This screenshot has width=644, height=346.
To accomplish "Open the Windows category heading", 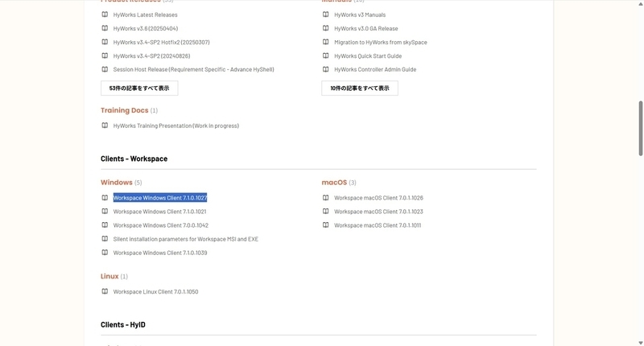I will (x=117, y=182).
